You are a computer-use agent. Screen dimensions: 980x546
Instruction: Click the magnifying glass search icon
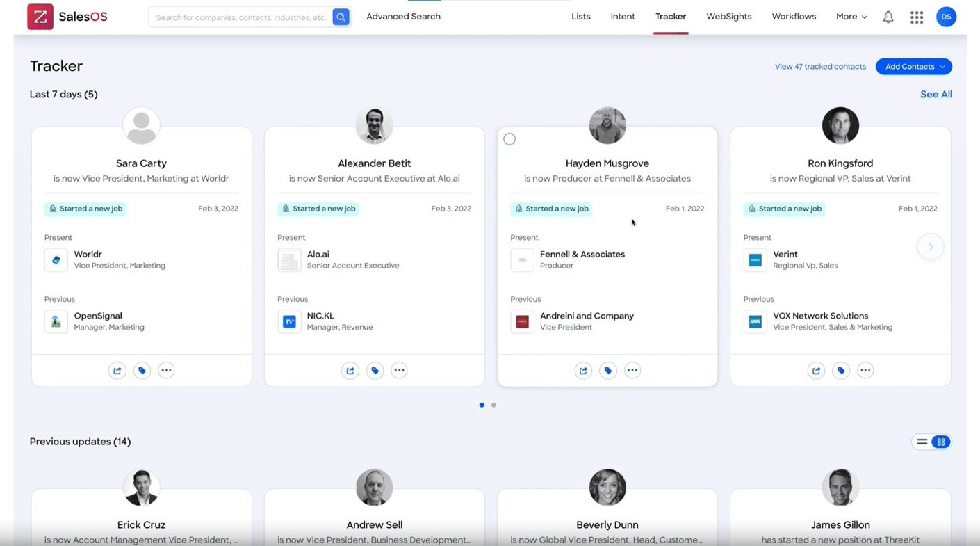[340, 16]
